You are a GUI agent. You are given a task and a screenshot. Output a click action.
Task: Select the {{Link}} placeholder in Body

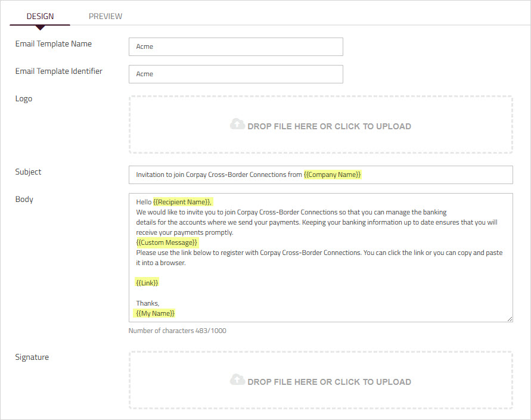(147, 282)
